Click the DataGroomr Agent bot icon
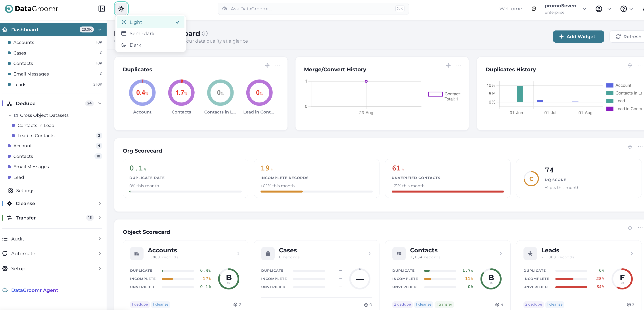 point(5,290)
